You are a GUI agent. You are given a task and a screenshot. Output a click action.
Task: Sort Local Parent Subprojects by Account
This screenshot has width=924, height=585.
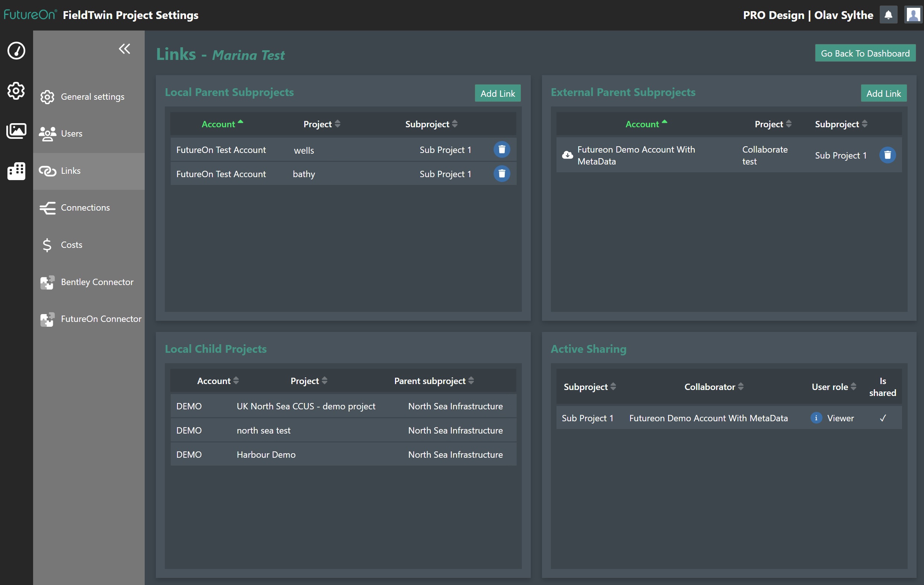pyautogui.click(x=222, y=124)
